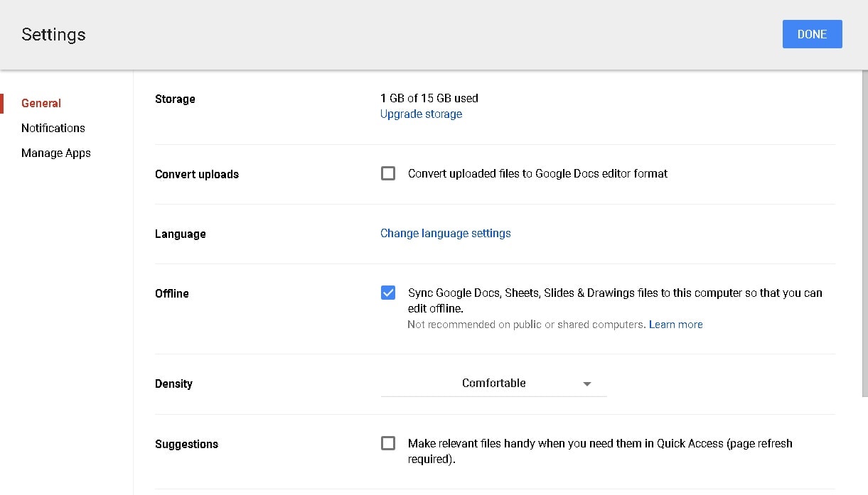
Task: Click the 'Convert uploaded files' label text
Action: point(537,173)
